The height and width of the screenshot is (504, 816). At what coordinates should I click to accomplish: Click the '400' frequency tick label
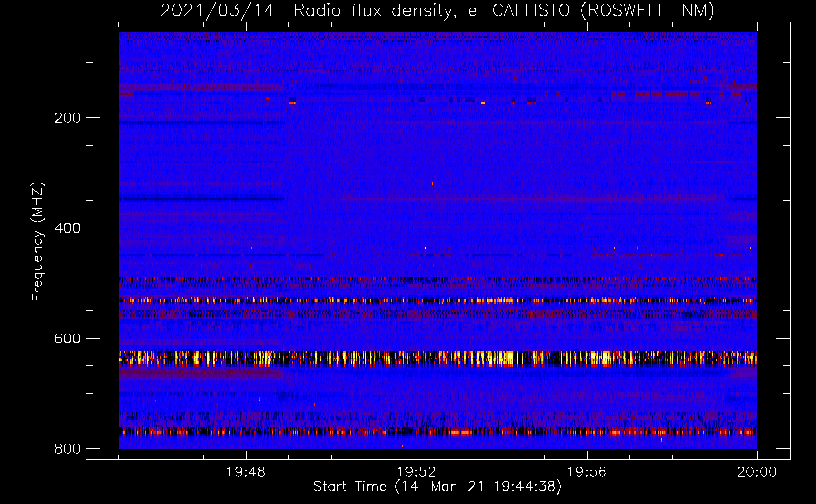(68, 228)
